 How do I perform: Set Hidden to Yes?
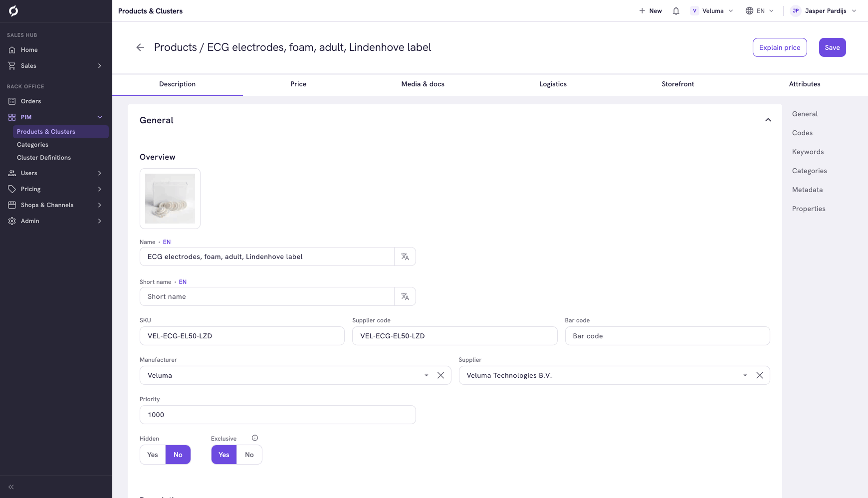[153, 455]
